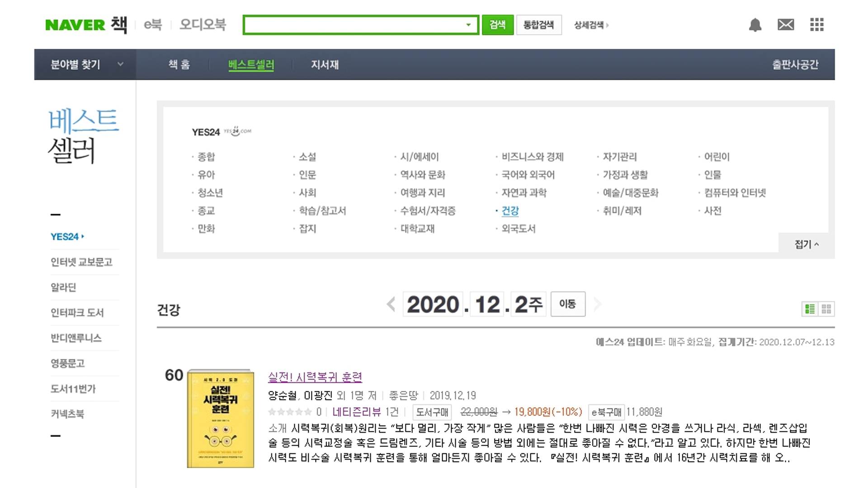The height and width of the screenshot is (488, 868).
Task: Switch to thumbnail grid view layout
Action: pos(826,309)
